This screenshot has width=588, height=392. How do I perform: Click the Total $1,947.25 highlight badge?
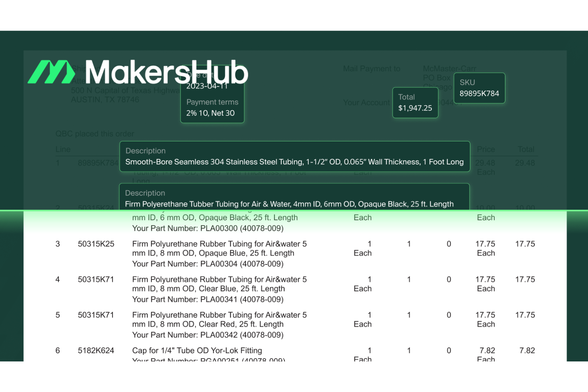[415, 102]
